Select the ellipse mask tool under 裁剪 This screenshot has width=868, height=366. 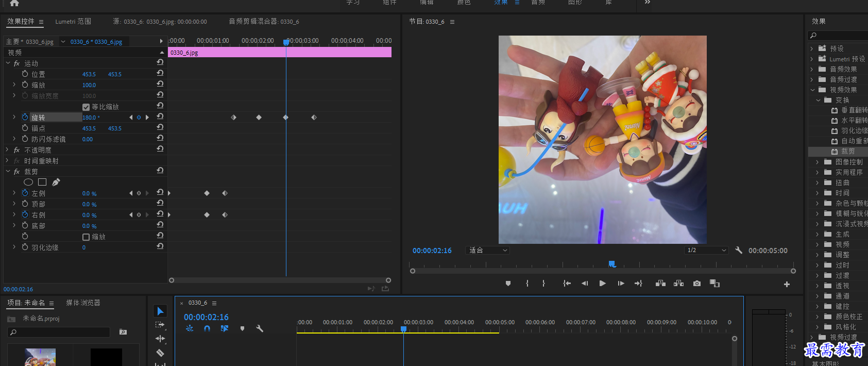pyautogui.click(x=28, y=182)
